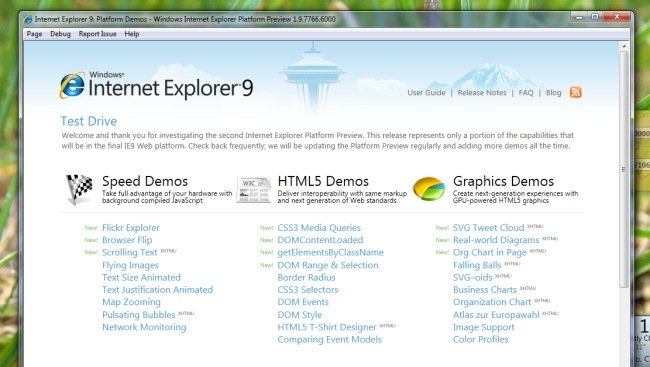Open the Image Support demo
The height and width of the screenshot is (367, 650).
tap(483, 327)
